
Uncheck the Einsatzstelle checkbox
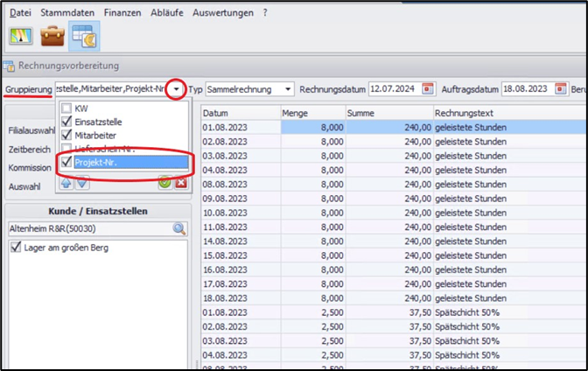66,122
